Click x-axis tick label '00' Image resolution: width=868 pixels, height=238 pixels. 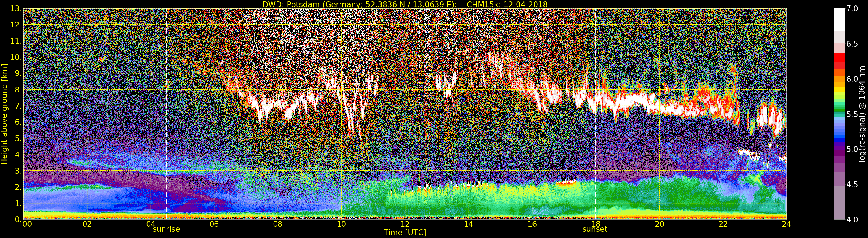click(27, 224)
